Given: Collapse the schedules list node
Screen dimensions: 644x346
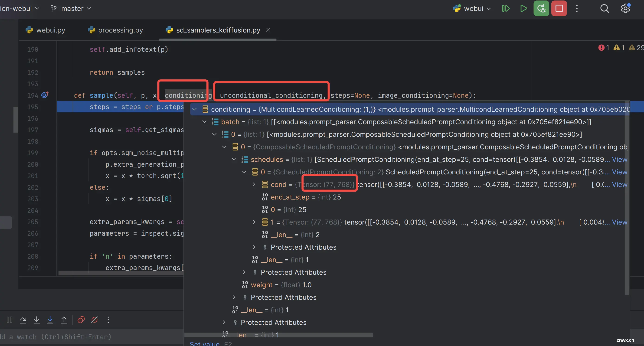Looking at the screenshot, I should tap(234, 159).
